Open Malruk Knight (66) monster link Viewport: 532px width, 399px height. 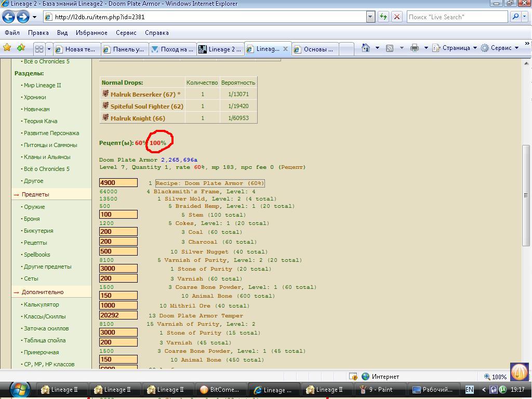(x=138, y=118)
